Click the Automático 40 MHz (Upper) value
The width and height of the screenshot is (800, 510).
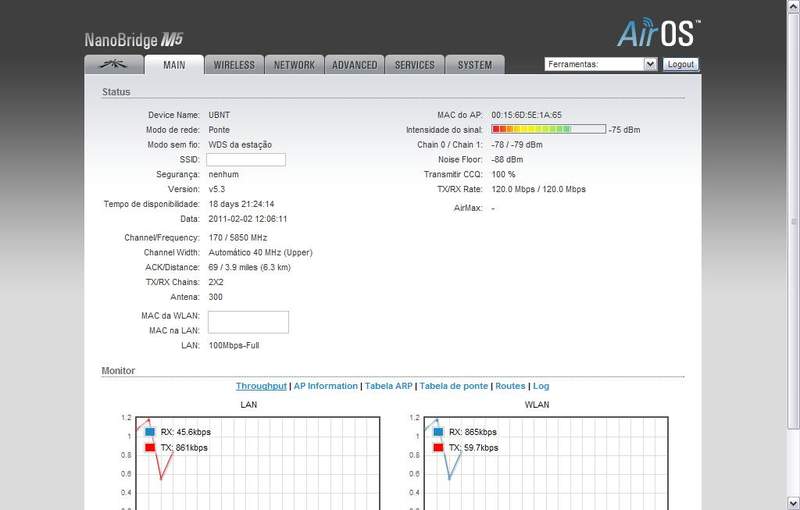(260, 252)
